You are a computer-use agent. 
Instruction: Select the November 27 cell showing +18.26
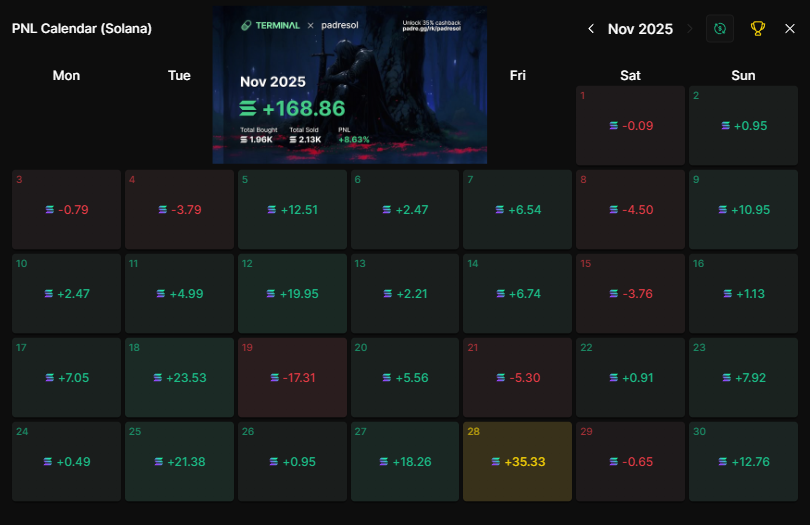405,461
